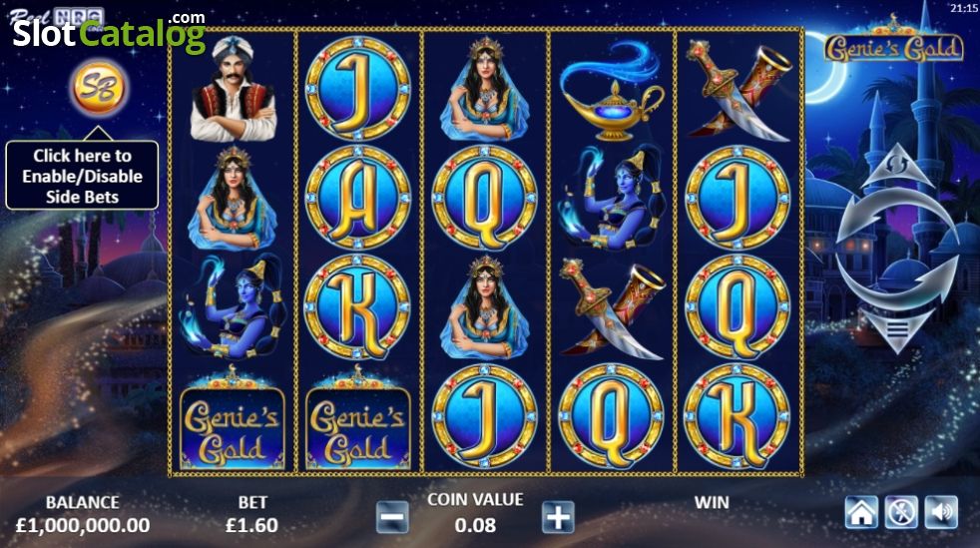The height and width of the screenshot is (548, 980).
Task: Mute the game sound speaker icon
Action: pyautogui.click(x=941, y=512)
